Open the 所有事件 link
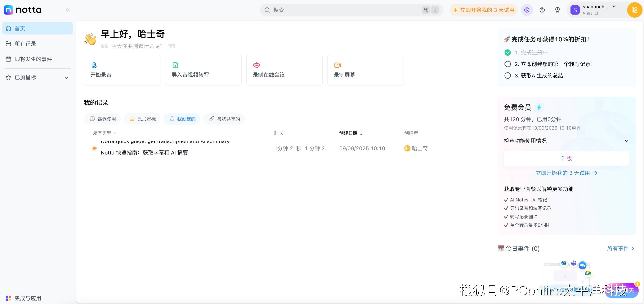This screenshot has height=304, width=644. tap(620, 248)
